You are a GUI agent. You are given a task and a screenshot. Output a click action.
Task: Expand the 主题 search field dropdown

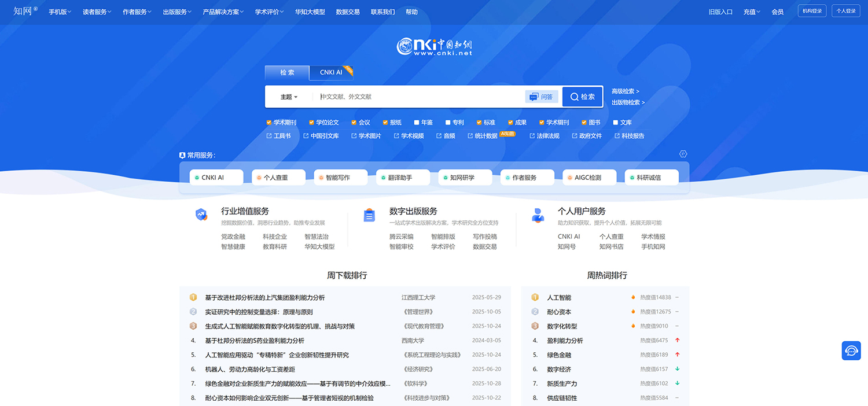289,97
